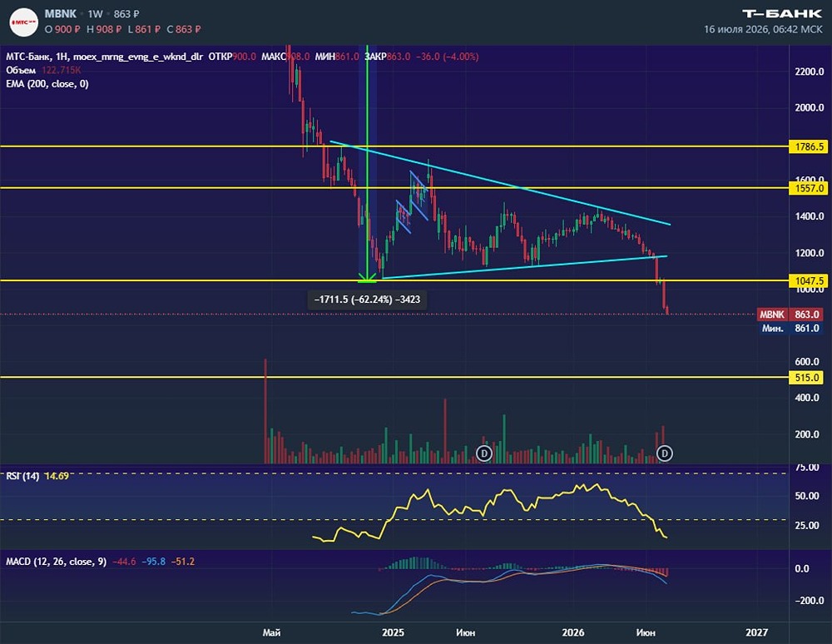
Task: Click the 2026 mark on time axis
Action: [573, 632]
